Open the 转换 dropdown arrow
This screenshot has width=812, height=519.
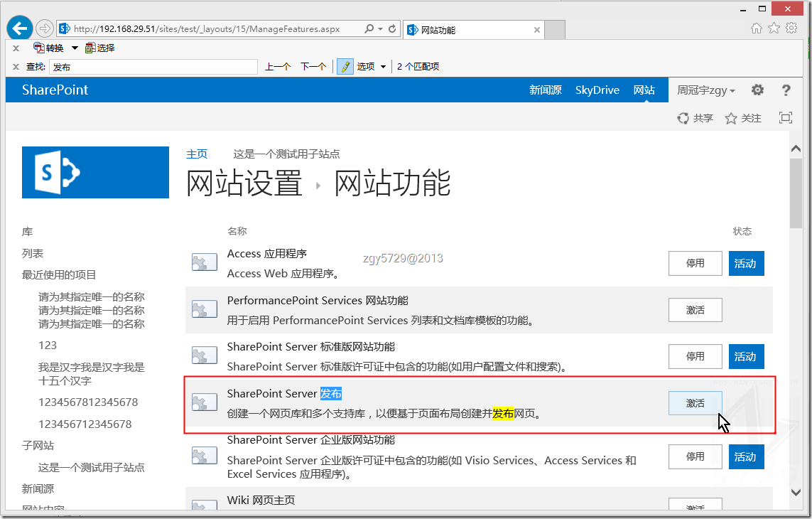(75, 48)
